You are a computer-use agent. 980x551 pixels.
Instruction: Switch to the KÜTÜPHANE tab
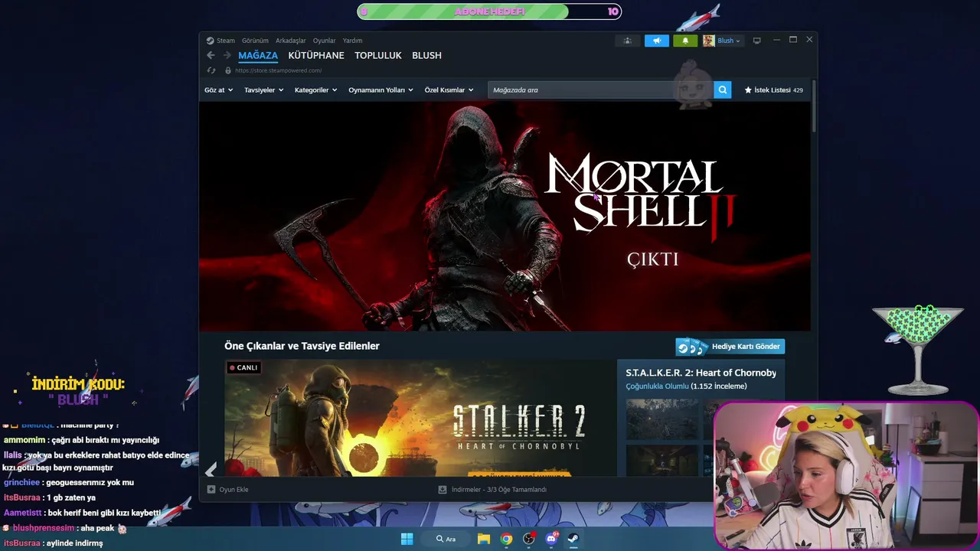(316, 56)
